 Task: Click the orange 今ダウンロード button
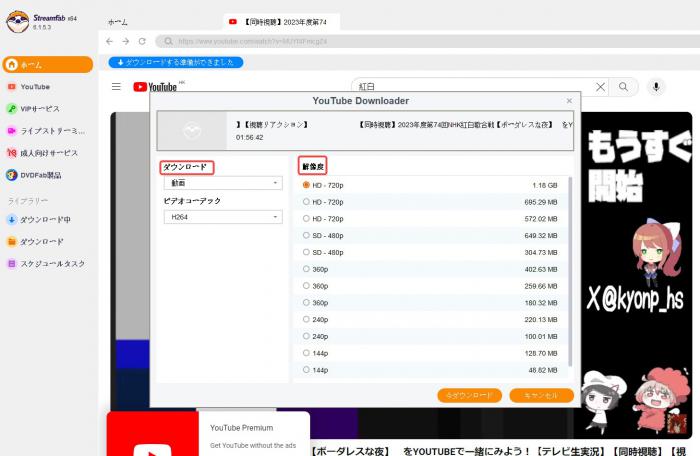[x=470, y=395]
